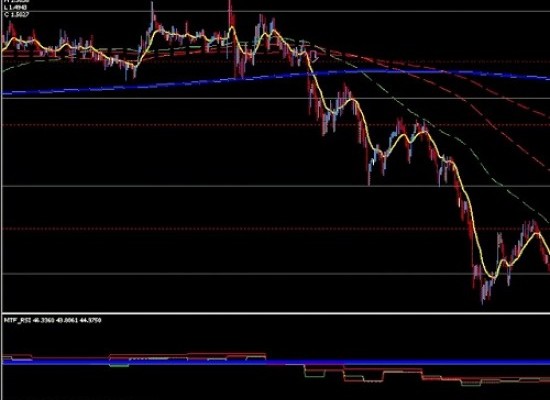The height and width of the screenshot is (400, 550).
Task: Click the bottom white horizontal grid line
Action: [x=276, y=274]
